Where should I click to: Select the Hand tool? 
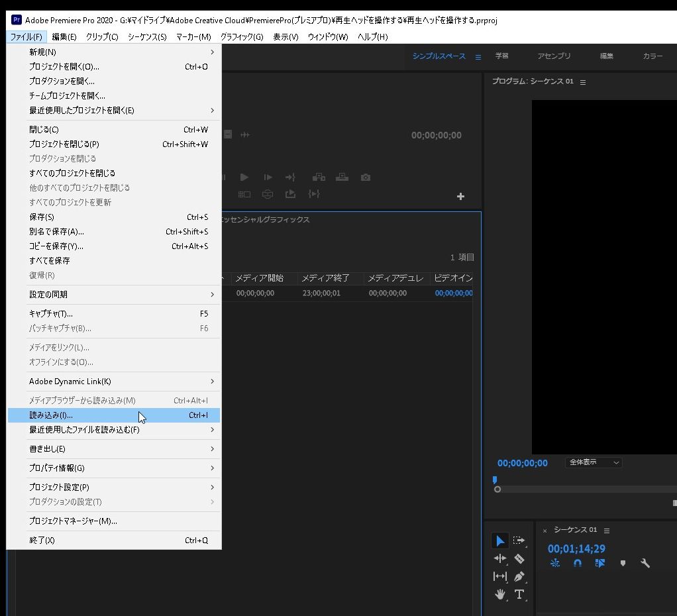pyautogui.click(x=500, y=594)
